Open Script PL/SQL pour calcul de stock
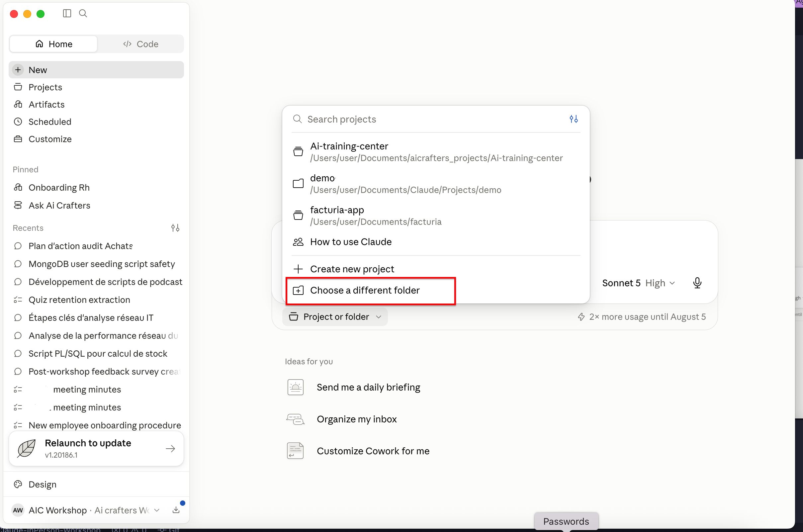 click(96, 354)
